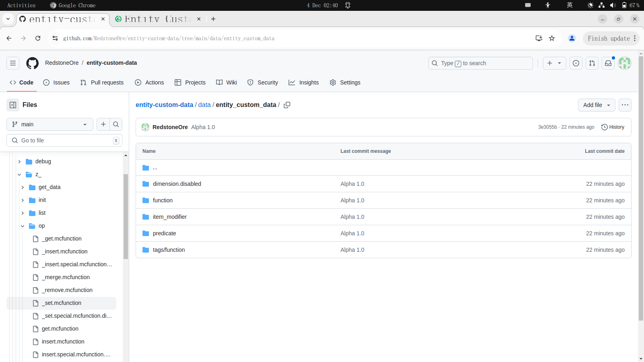Copy the directory path with copy icon
644x362 pixels.
287,105
